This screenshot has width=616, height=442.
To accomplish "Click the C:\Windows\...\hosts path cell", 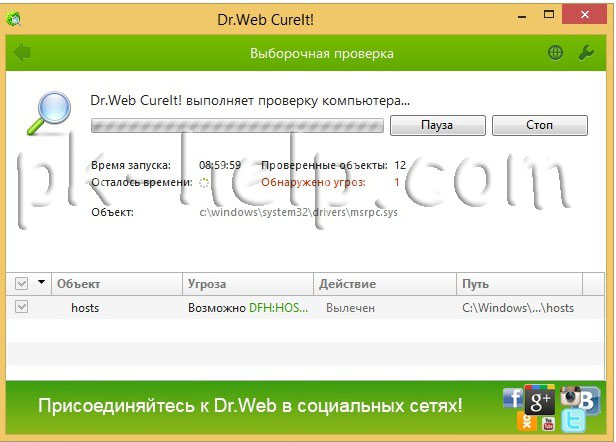I will pos(518,308).
